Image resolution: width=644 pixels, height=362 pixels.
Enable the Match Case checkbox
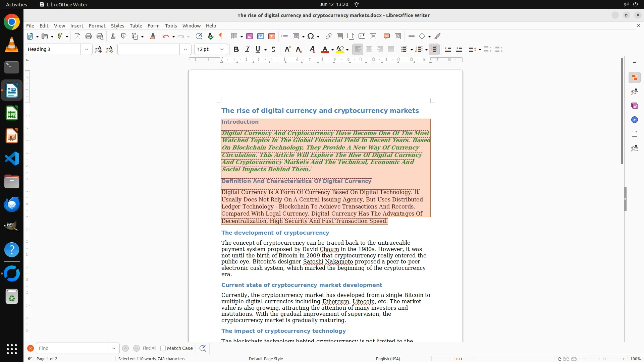pos(163,348)
